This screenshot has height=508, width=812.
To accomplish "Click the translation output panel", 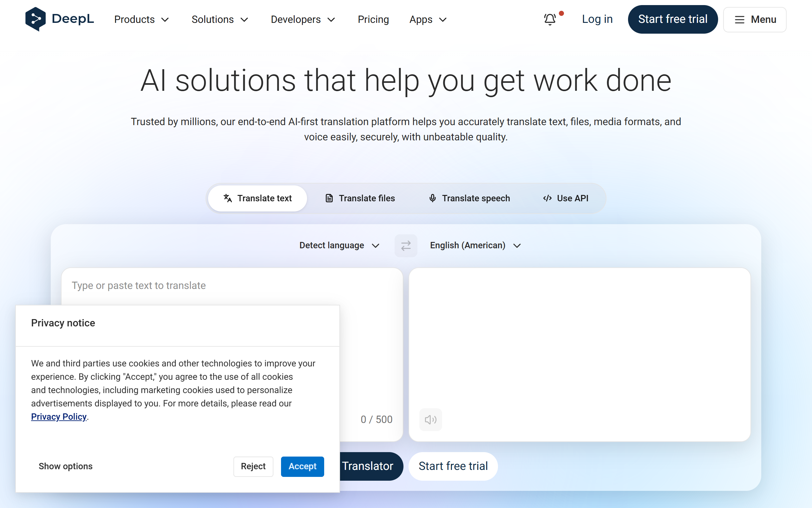I will [580, 354].
